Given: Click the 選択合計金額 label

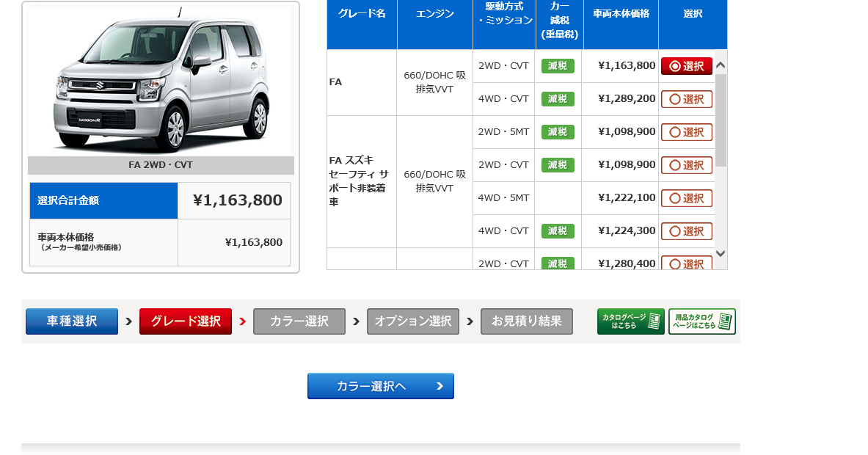Looking at the screenshot, I should tap(68, 200).
